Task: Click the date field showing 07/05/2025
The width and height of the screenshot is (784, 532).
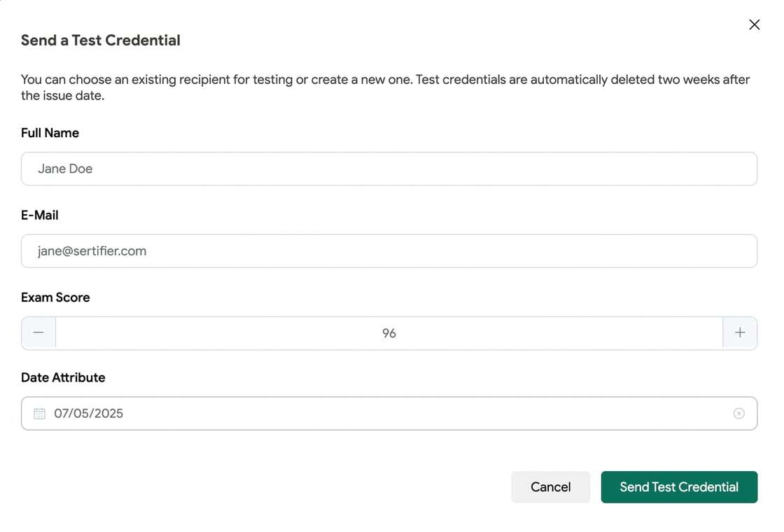Action: pyautogui.click(x=280, y=413)
